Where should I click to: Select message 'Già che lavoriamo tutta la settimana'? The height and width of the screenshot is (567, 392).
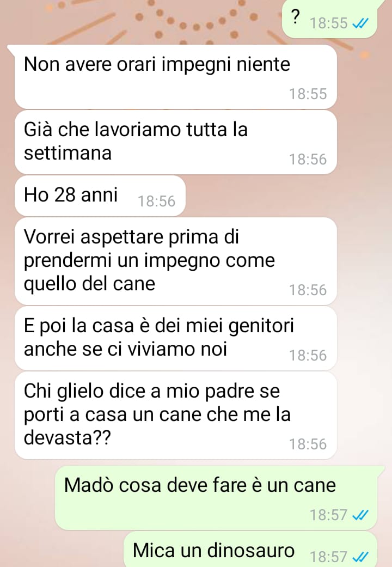coord(176,142)
